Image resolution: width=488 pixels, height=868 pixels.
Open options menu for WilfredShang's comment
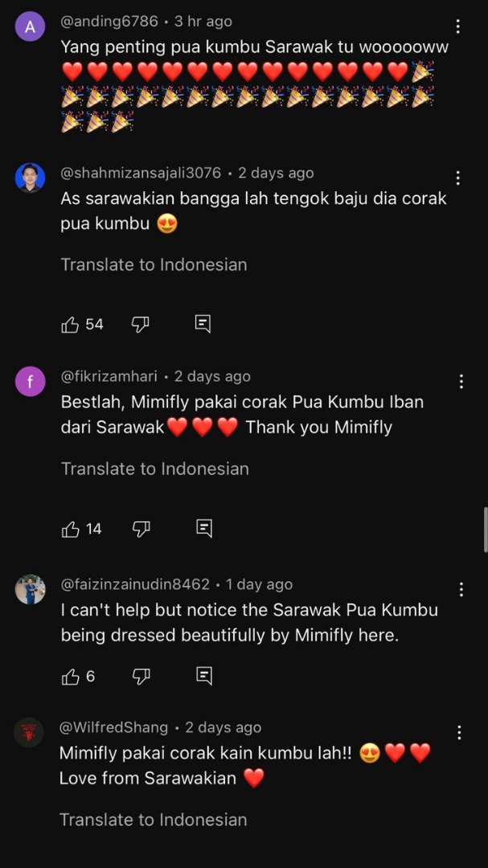click(x=459, y=732)
